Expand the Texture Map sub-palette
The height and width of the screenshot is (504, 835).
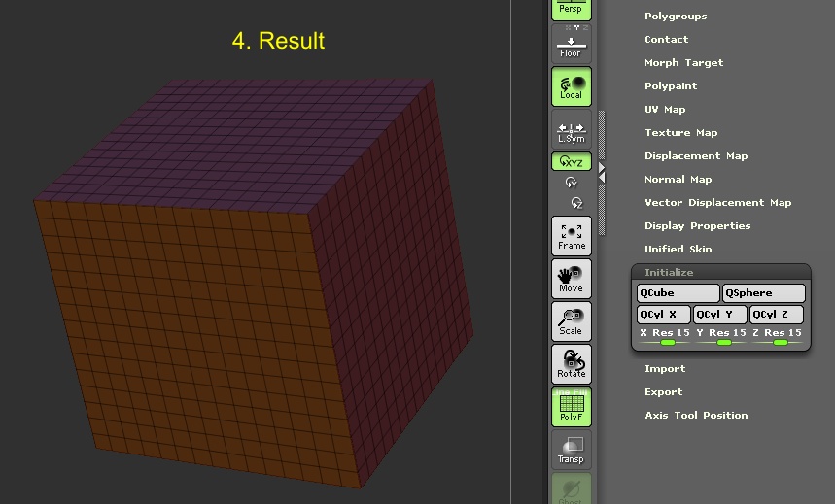(681, 132)
